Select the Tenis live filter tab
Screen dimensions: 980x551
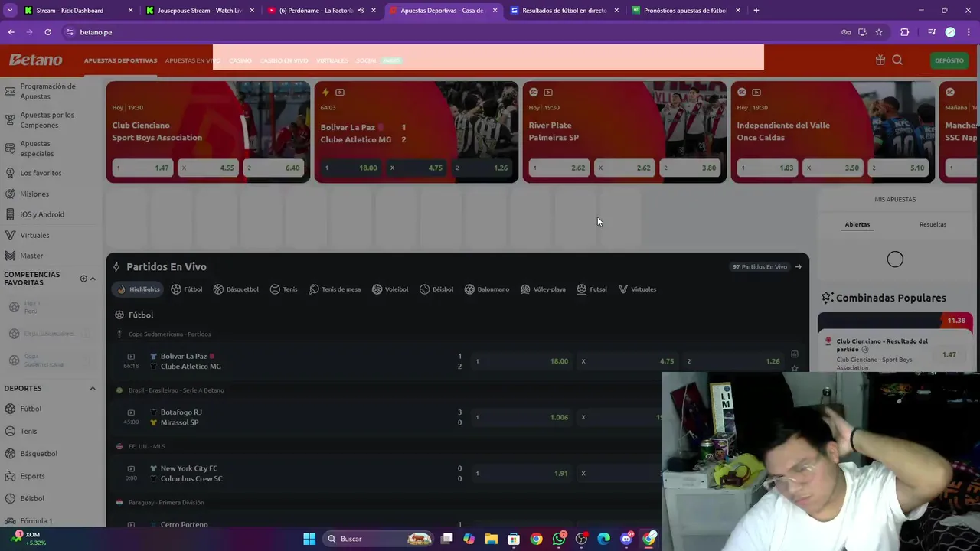(x=283, y=289)
